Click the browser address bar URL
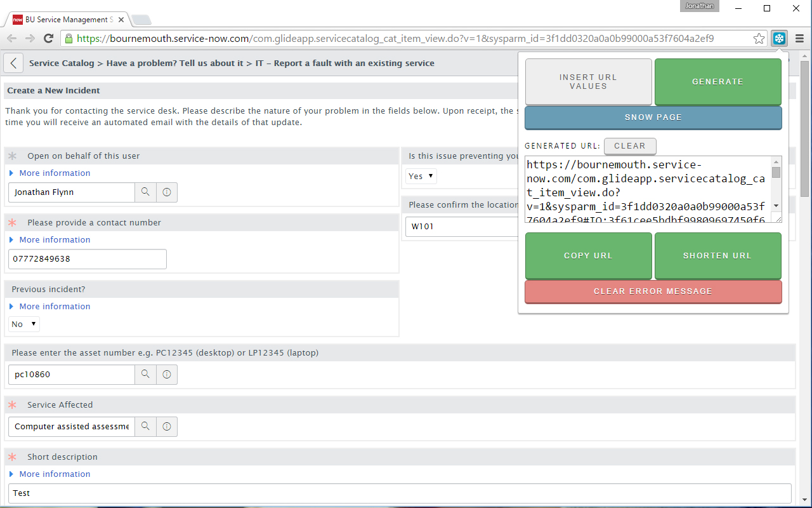Image resolution: width=812 pixels, height=508 pixels. pyautogui.click(x=395, y=39)
